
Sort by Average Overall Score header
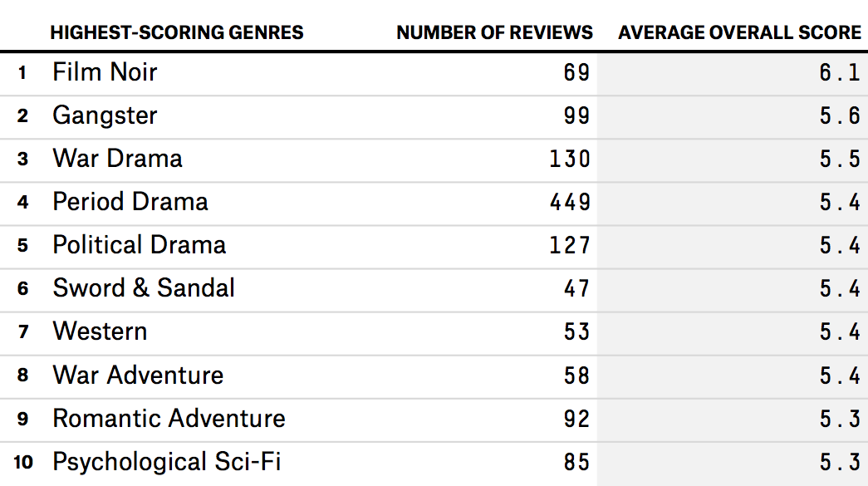click(739, 33)
